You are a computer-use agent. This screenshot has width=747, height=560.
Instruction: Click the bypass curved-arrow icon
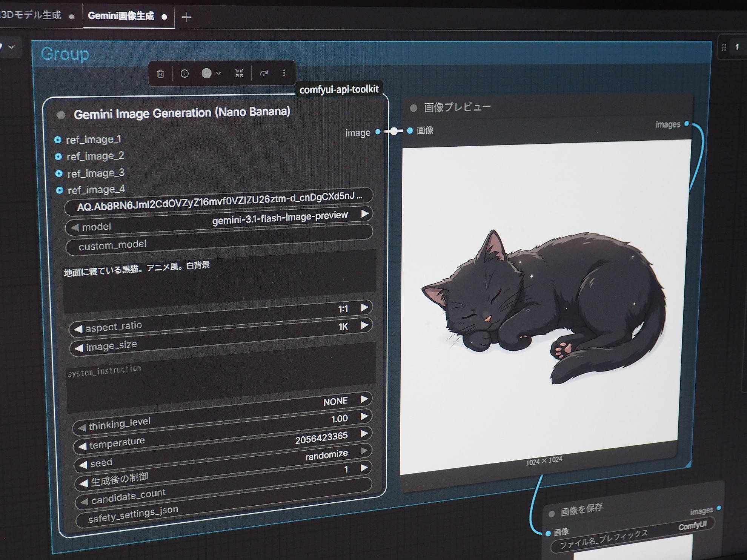pos(264,73)
